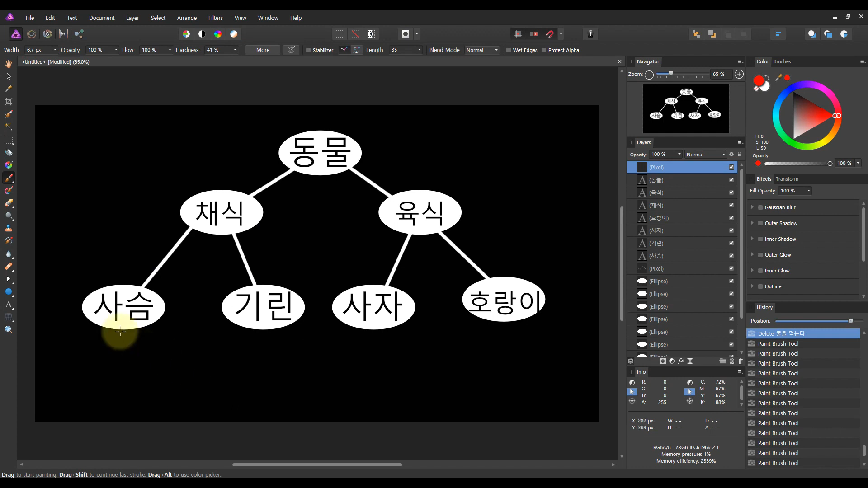Viewport: 868px width, 488px height.
Task: Enable the Wet Edges checkbox
Action: click(x=509, y=50)
